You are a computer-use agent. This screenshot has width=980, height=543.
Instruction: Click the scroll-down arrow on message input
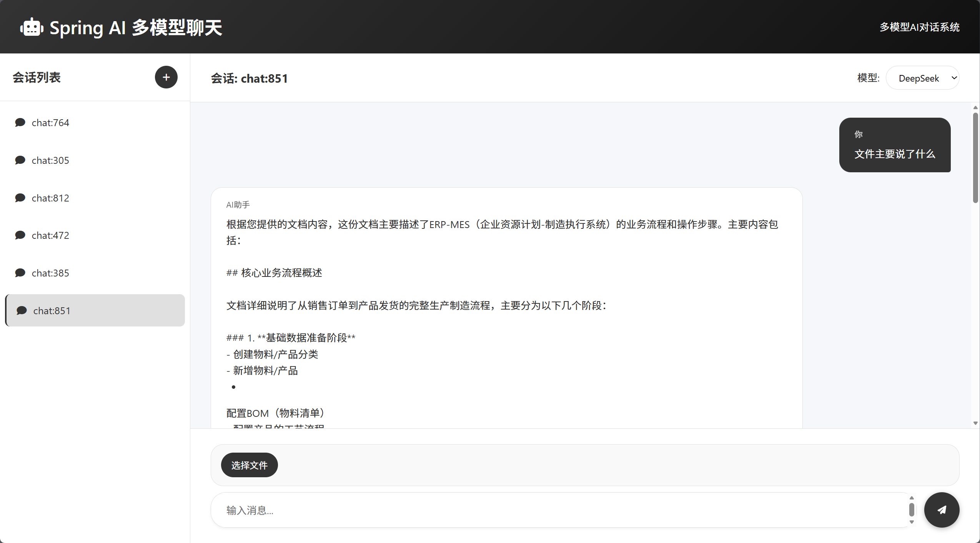[x=911, y=522]
